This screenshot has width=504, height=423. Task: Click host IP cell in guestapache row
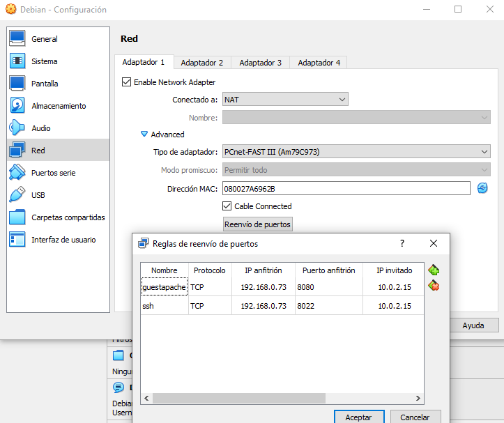264,286
